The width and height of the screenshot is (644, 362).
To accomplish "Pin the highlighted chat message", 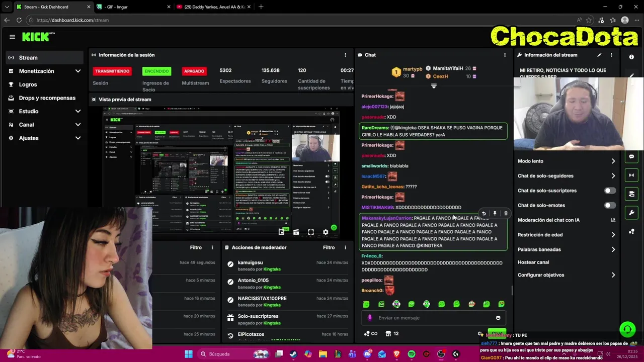I will click(x=495, y=214).
